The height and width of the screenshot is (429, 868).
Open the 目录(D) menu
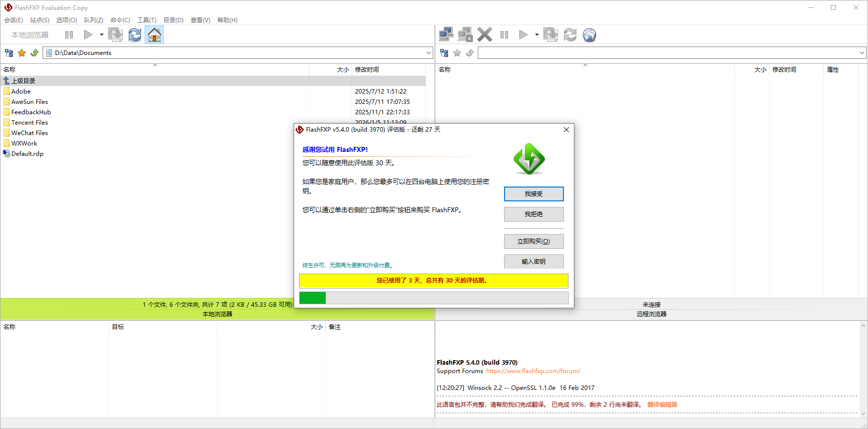pyautogui.click(x=173, y=20)
